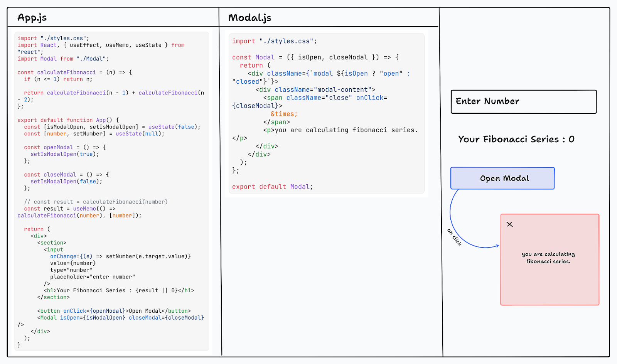The image size is (617, 364).
Task: Click the 'placeholder="enter number"' line
Action: (x=93, y=277)
